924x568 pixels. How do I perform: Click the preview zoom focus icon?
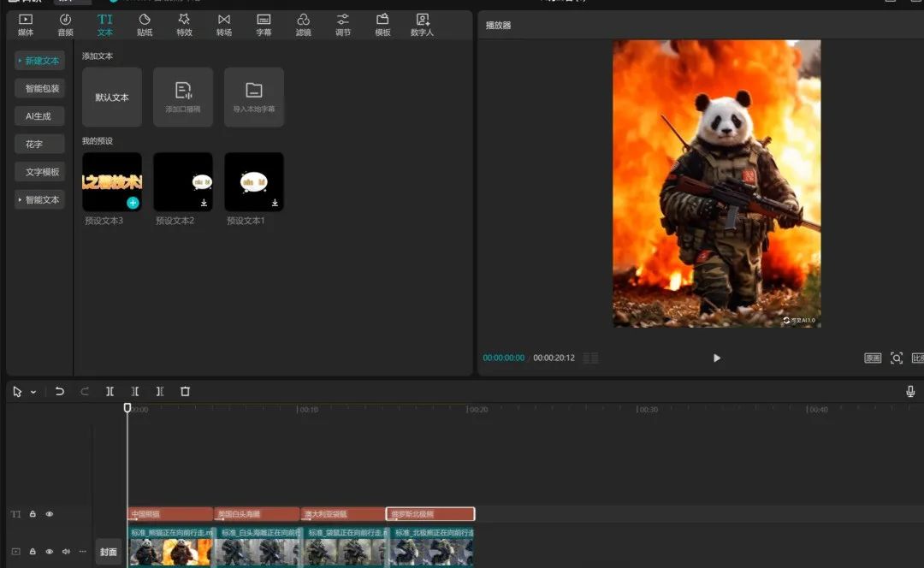point(897,358)
